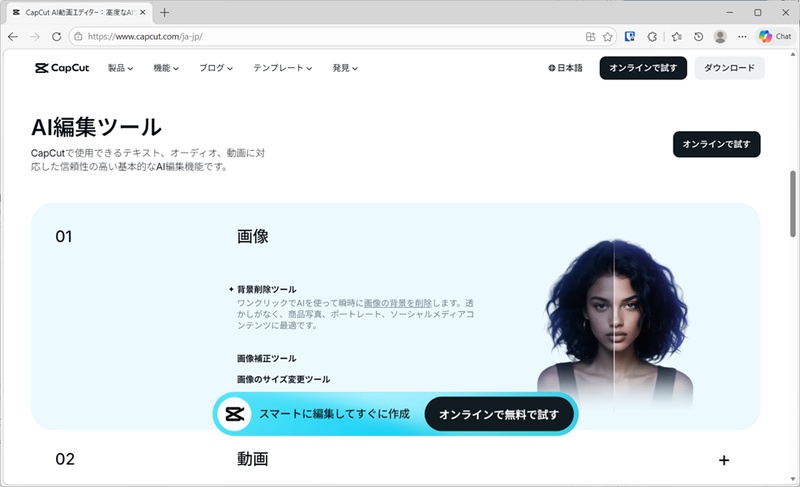
Task: Expand the 機能 dropdown menu
Action: 166,68
